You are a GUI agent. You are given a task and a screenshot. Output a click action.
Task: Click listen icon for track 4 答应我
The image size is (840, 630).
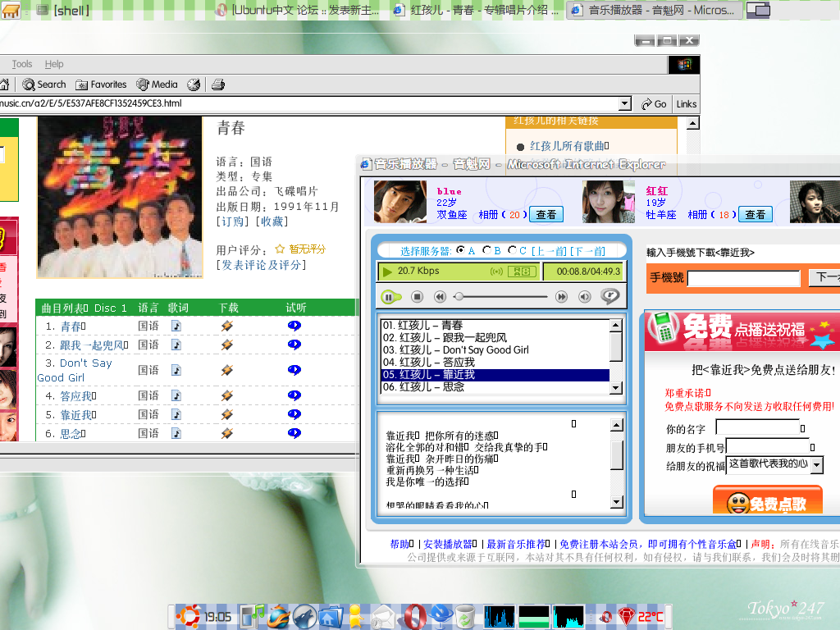tap(294, 395)
